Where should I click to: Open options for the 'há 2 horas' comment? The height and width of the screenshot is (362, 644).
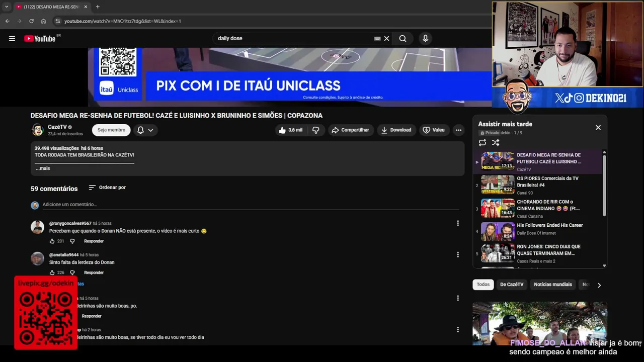[458, 330]
